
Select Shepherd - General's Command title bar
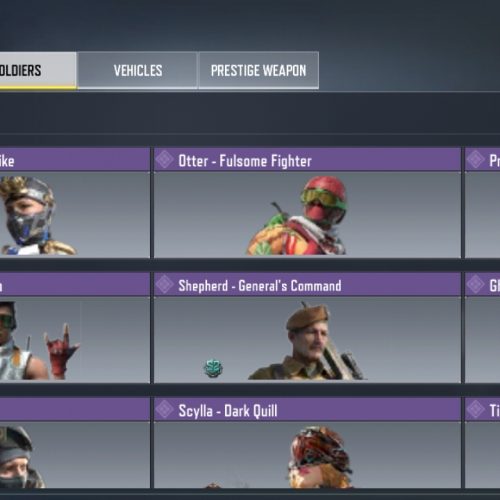307,285
